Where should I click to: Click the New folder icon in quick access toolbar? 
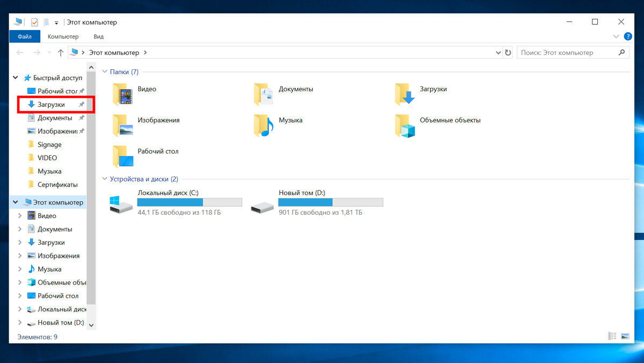coord(46,22)
